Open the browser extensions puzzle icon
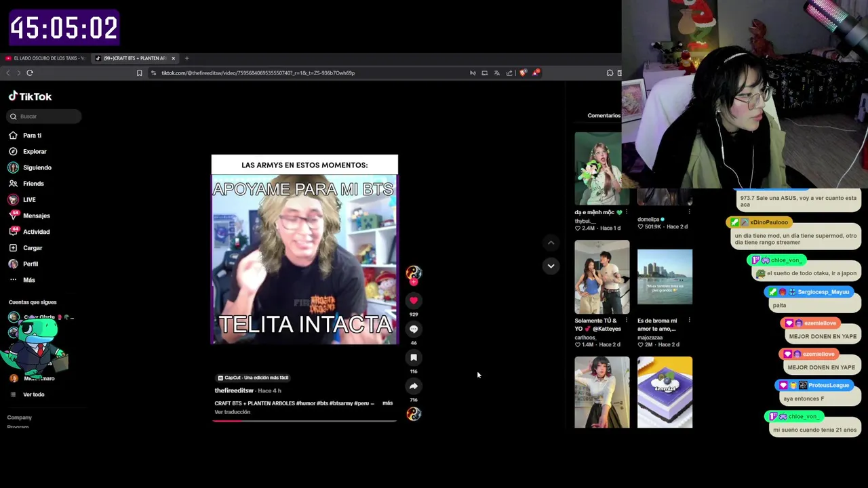This screenshot has height=488, width=868. click(610, 73)
